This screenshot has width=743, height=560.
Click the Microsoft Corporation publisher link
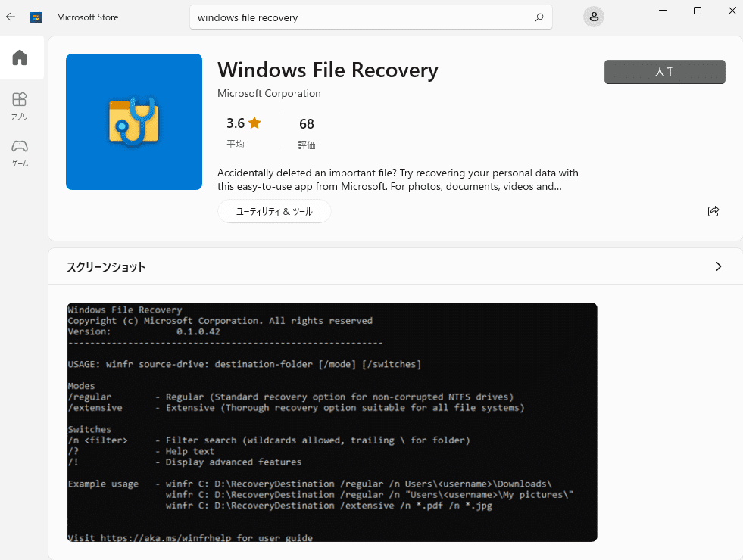tap(269, 93)
